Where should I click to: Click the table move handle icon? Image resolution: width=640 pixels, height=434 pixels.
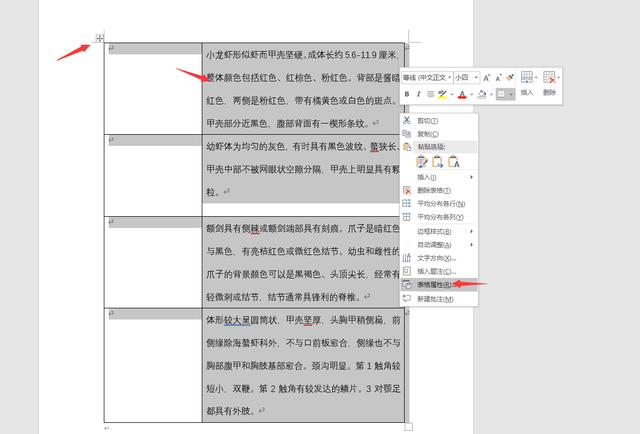(100, 38)
